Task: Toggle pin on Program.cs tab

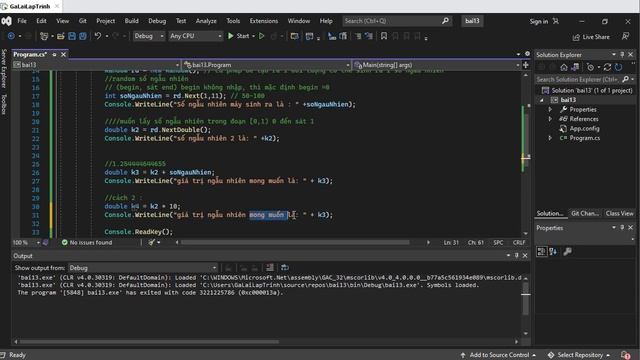Action: click(54, 54)
